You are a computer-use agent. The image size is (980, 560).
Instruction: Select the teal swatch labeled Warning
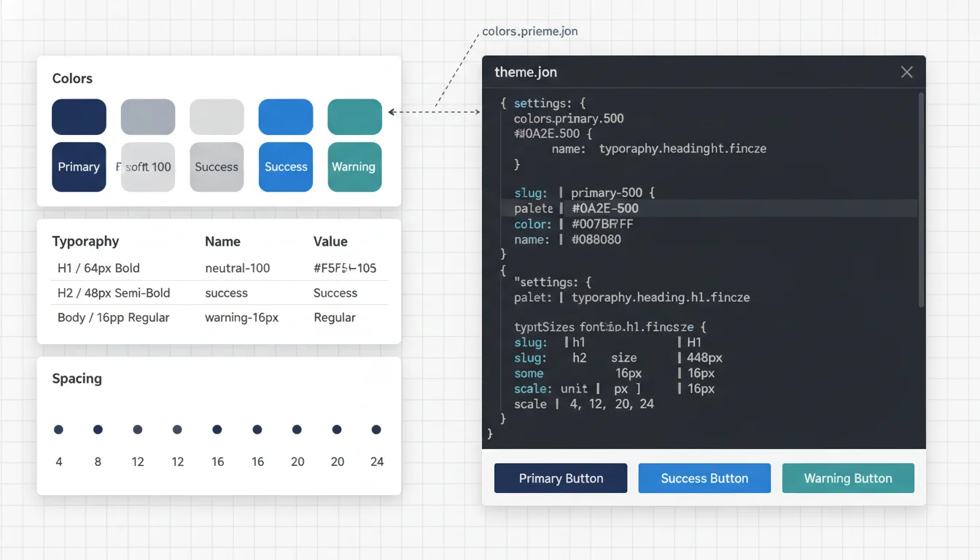[354, 167]
